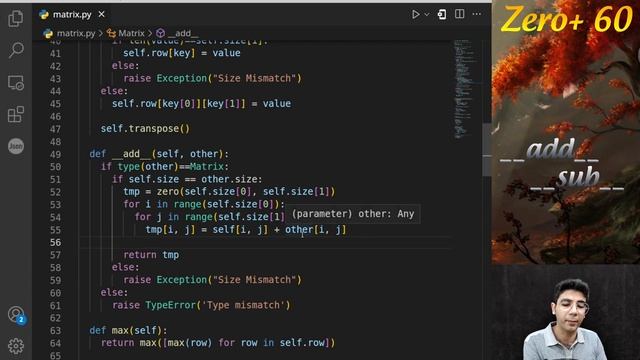
Task: Click the code minimap overview
Action: click(463, 89)
